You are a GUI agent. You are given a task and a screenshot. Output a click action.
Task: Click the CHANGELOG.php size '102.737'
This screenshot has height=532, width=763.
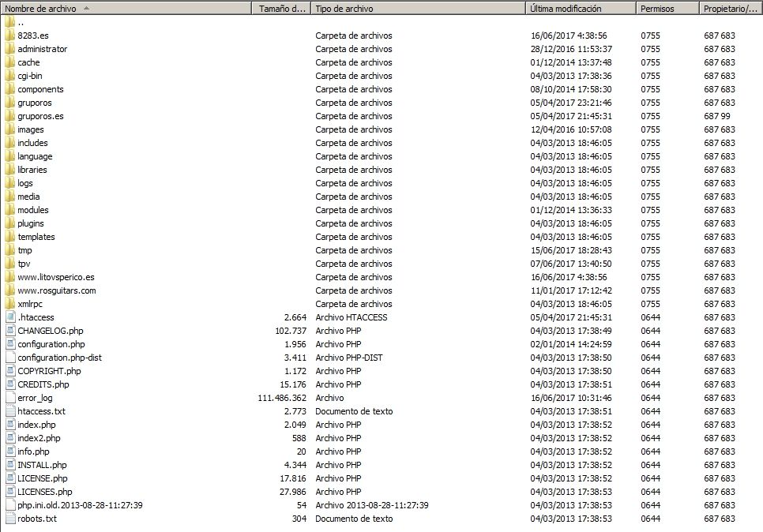pos(291,331)
